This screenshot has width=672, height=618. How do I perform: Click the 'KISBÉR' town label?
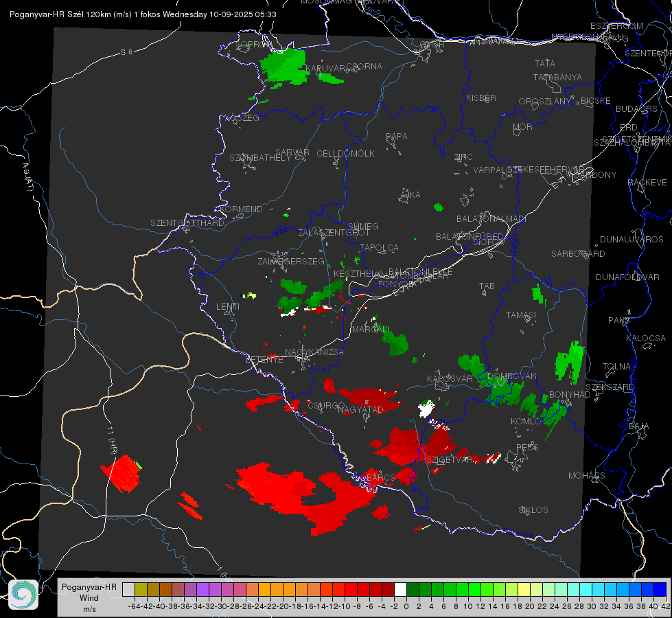[481, 98]
